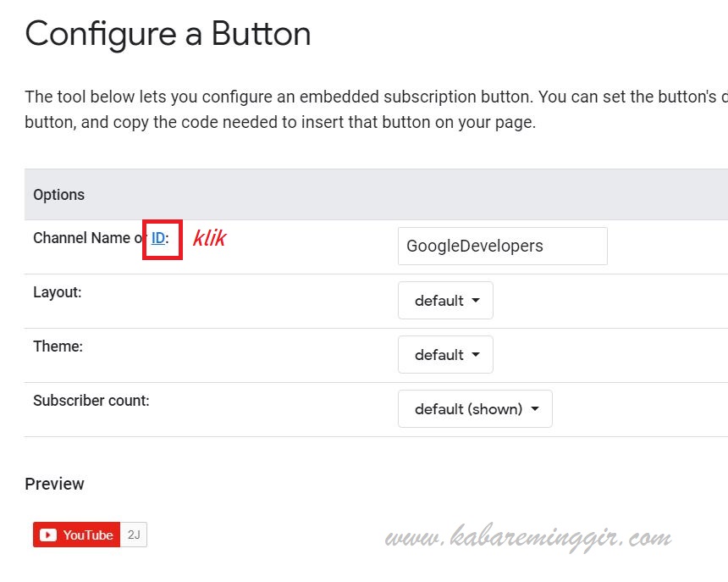Click the "Layout:" row label
Viewport: 728px width, 582px height.
click(57, 291)
